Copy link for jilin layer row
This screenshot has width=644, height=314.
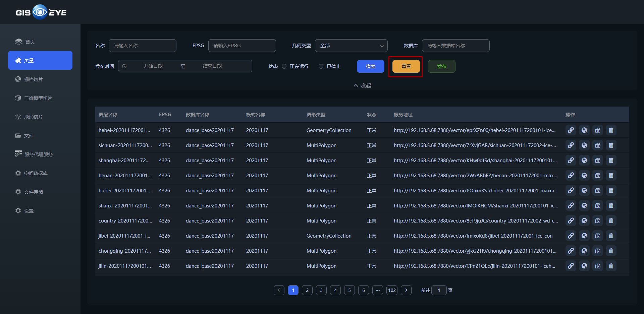[x=571, y=266]
